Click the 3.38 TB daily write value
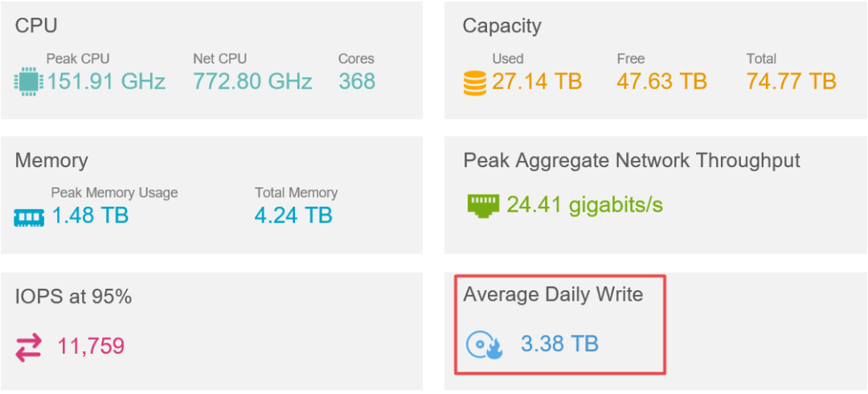Viewport: 868px width, 394px height. click(x=559, y=344)
